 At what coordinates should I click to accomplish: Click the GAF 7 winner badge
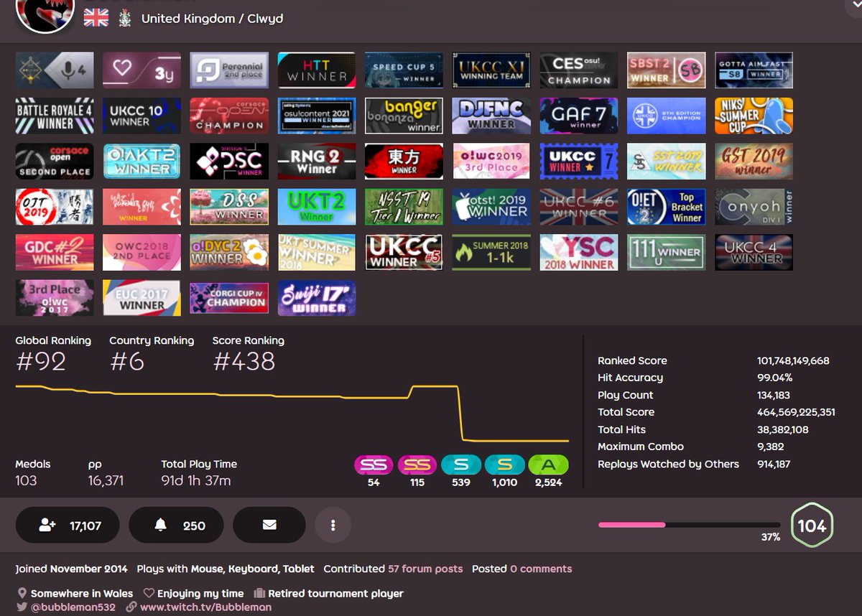click(x=579, y=116)
